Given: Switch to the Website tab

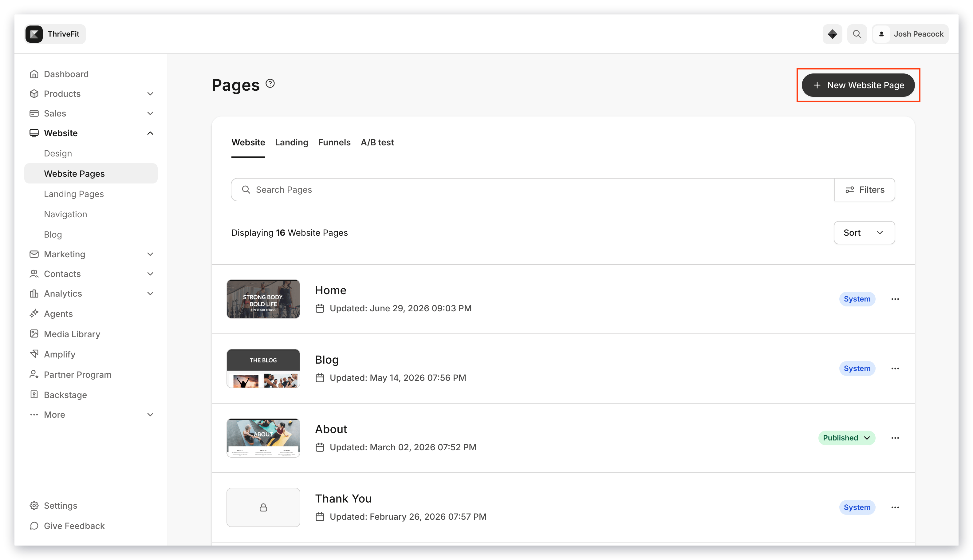Looking at the screenshot, I should 248,142.
